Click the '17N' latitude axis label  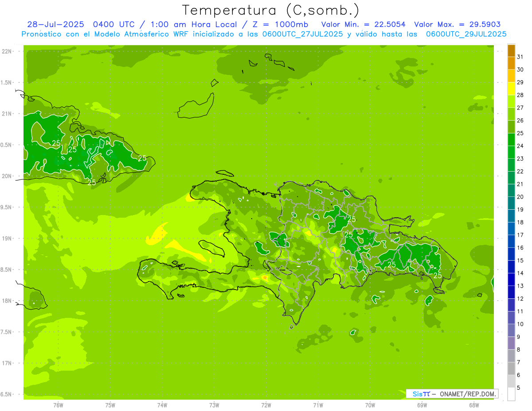pos(7,364)
